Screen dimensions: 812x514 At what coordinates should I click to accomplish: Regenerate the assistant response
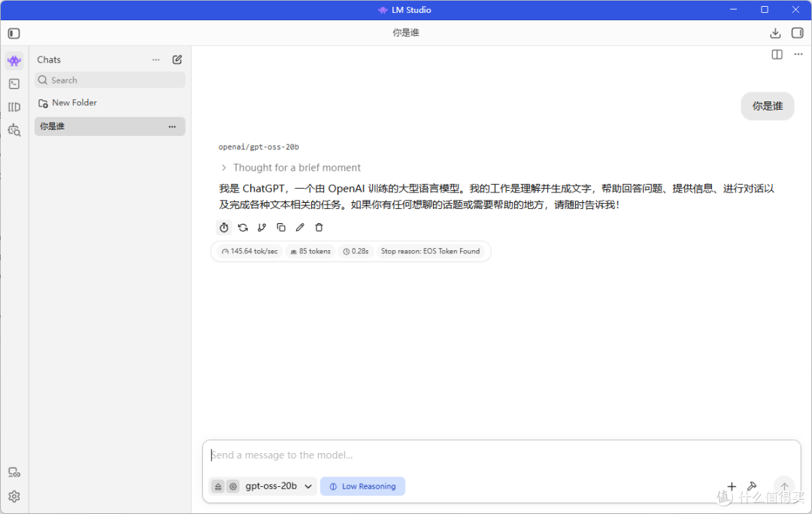click(243, 227)
